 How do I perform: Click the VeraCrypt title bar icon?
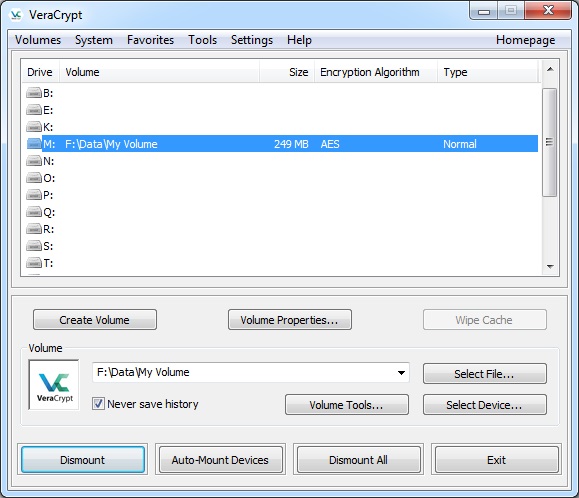point(16,15)
